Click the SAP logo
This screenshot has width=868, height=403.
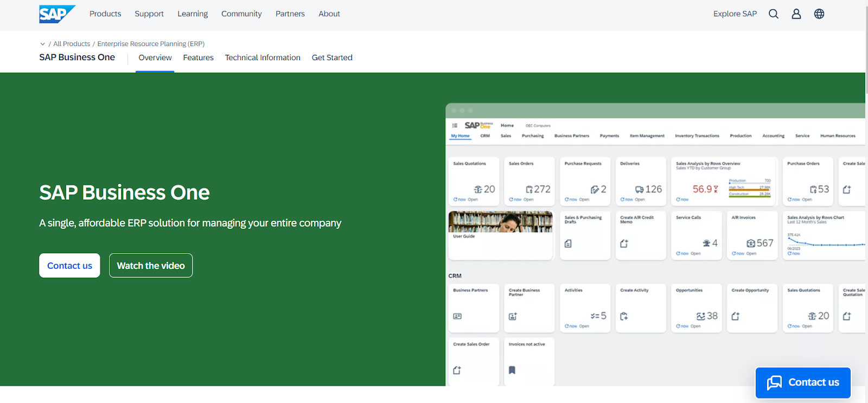point(57,14)
